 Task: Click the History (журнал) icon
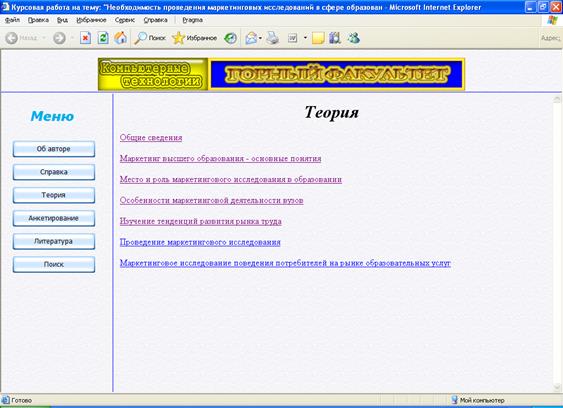tap(231, 38)
